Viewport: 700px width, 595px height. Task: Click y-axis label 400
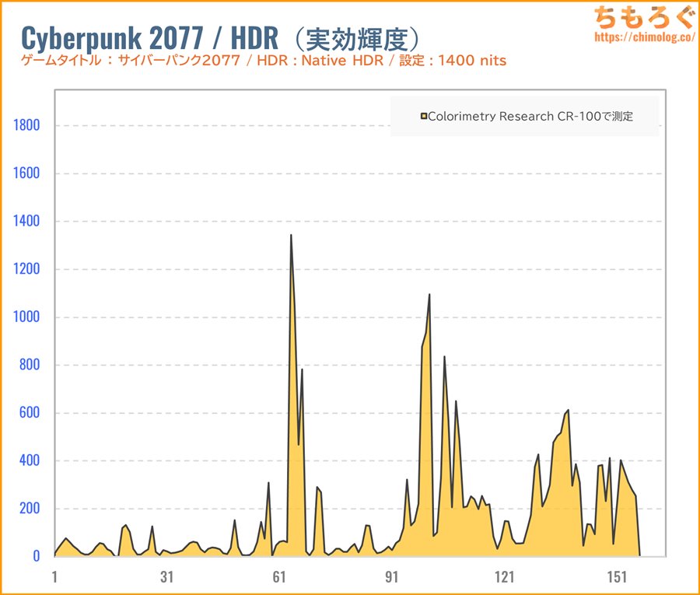pyautogui.click(x=30, y=460)
